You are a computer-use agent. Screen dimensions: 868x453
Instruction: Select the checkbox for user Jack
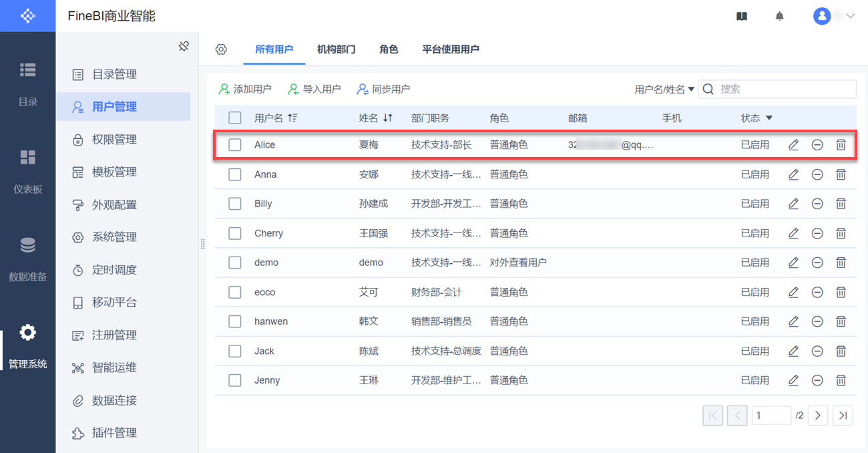(x=235, y=351)
